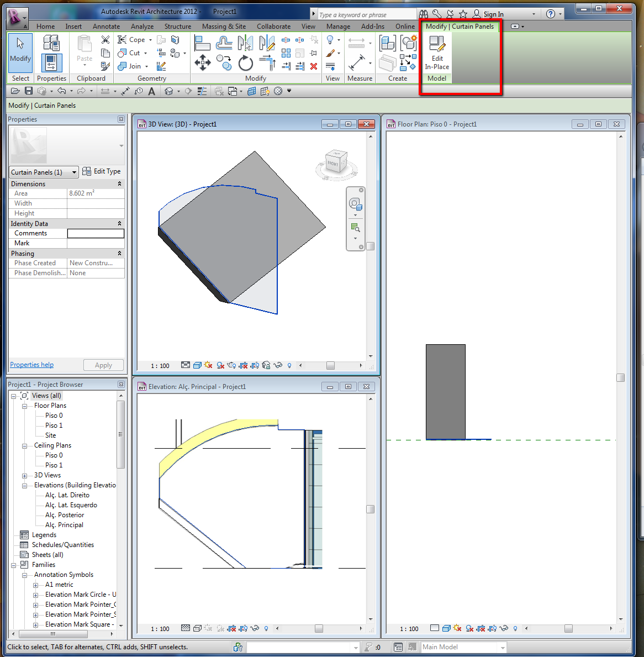
Task: Click the Edit In-Place button
Action: point(437,52)
